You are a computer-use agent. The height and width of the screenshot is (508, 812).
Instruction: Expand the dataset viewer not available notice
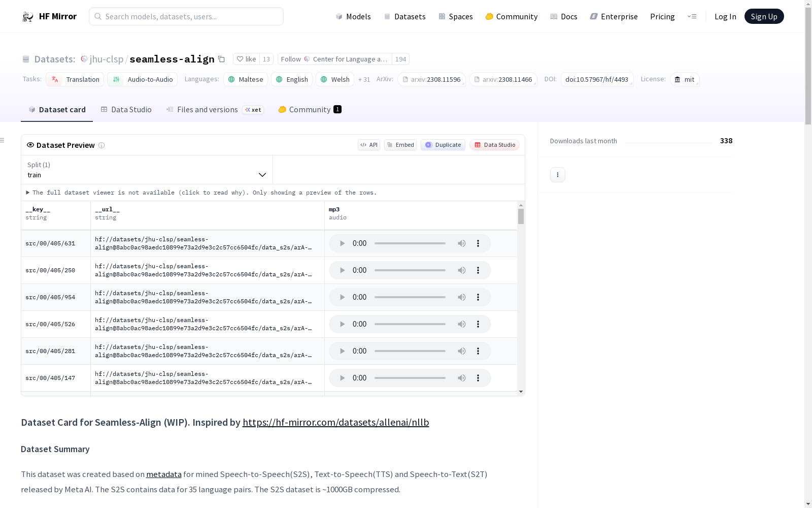(201, 193)
